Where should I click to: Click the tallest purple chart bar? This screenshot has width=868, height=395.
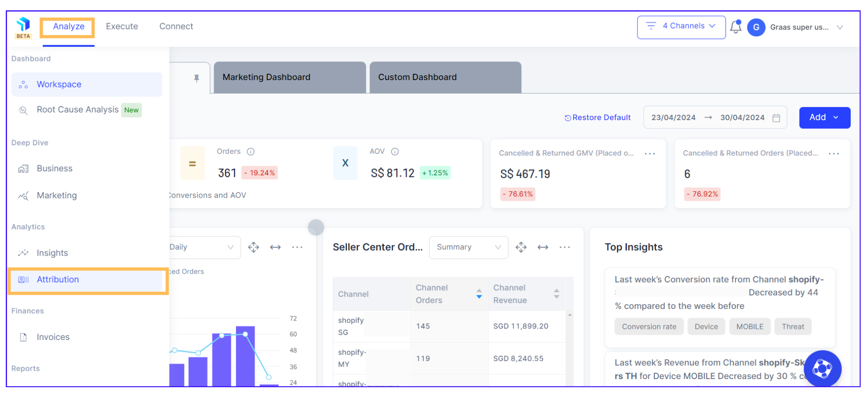(x=245, y=356)
